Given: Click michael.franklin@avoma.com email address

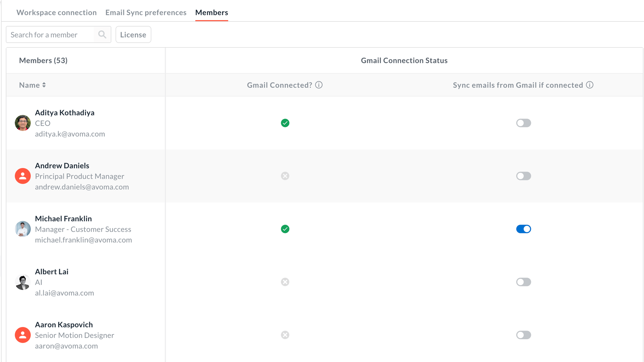Looking at the screenshot, I should 83,240.
